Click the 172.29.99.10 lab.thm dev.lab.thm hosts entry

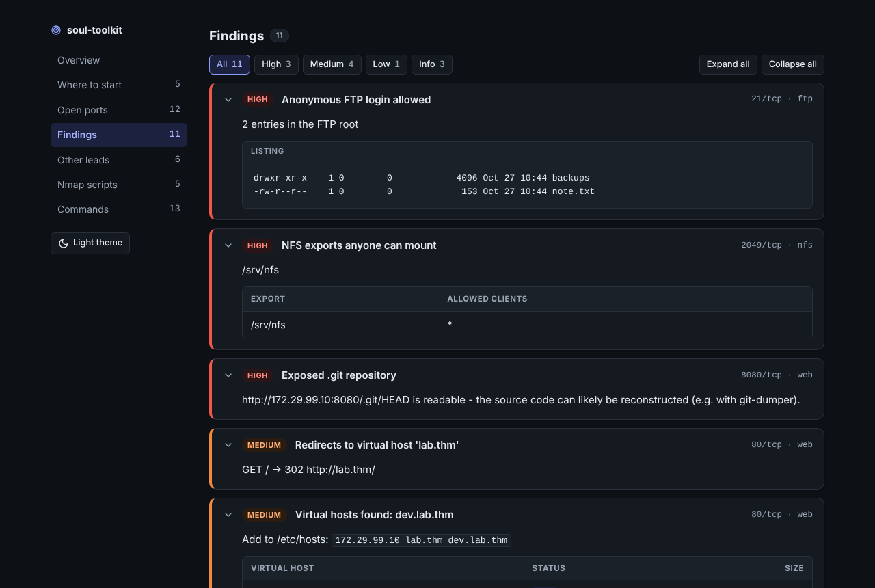(421, 540)
